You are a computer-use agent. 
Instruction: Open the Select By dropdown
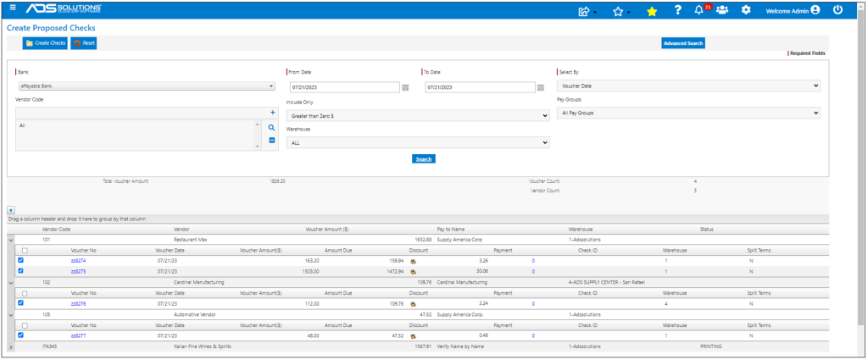(x=687, y=86)
